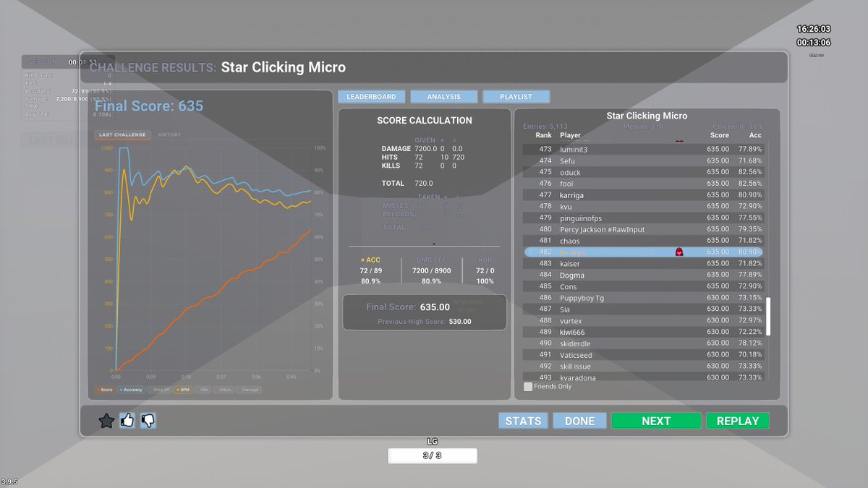Select leaderboard row for kaiser
This screenshot has width=868, height=488.
(x=643, y=263)
